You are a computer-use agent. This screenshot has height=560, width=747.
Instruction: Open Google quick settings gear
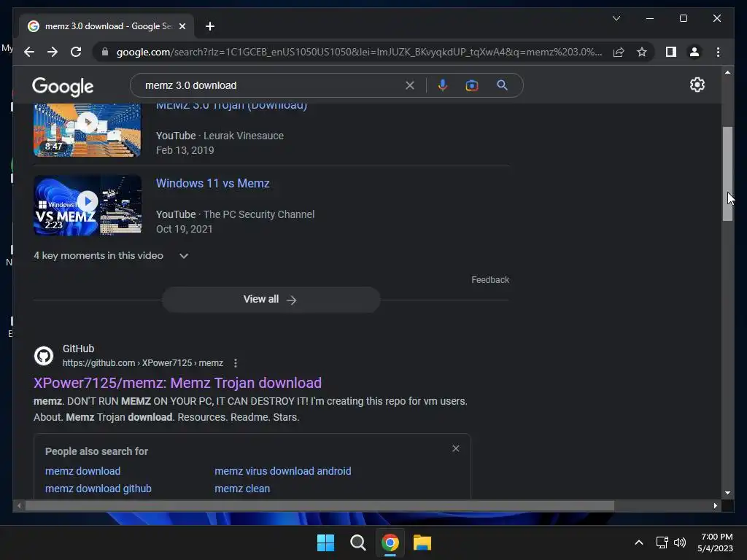click(x=697, y=85)
